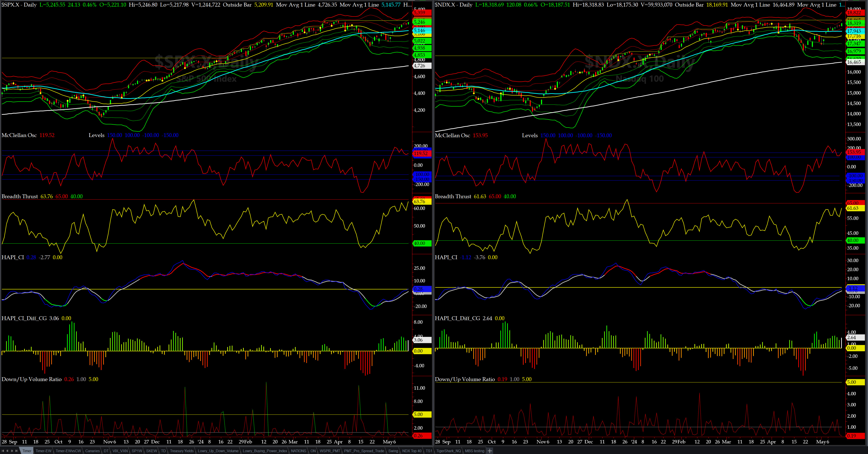
Task: Open Lowry_Buying_Power_Index tab
Action: pos(265,451)
